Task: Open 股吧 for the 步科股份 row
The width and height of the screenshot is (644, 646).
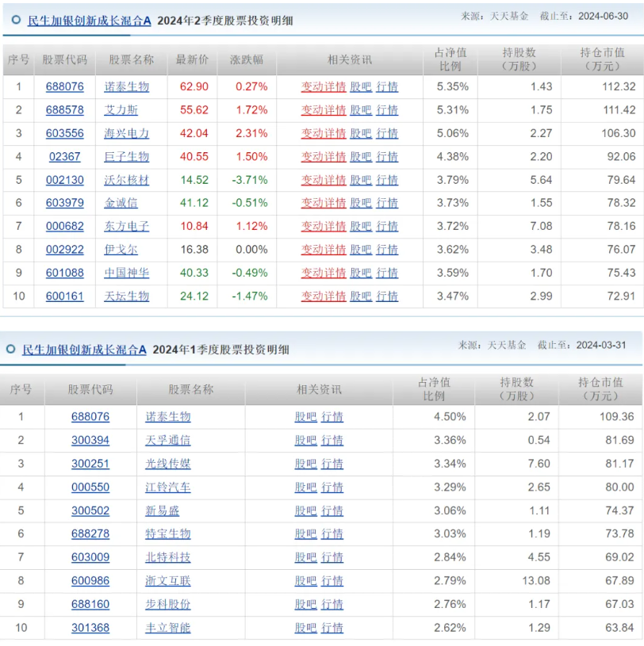Action: 305,605
